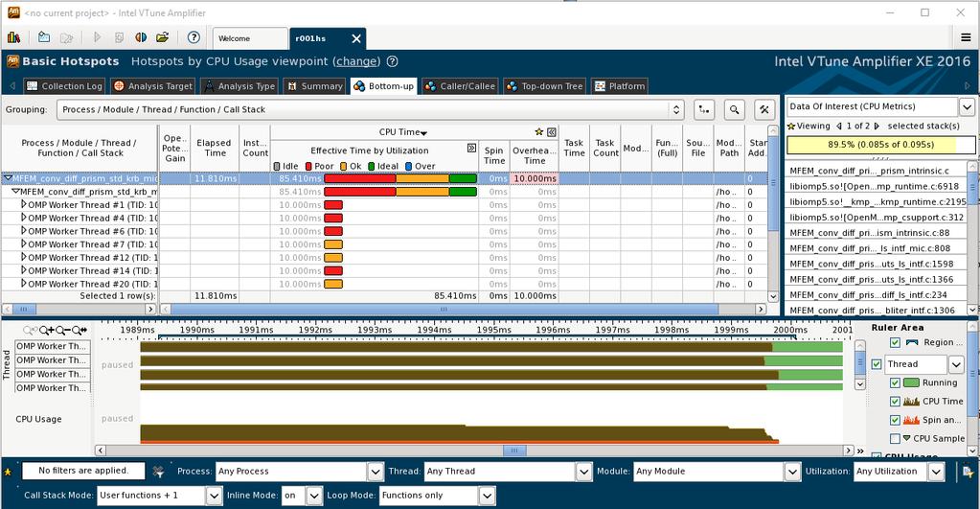Open Data Of Interest dropdown
The height and width of the screenshot is (509, 980).
pos(967,107)
